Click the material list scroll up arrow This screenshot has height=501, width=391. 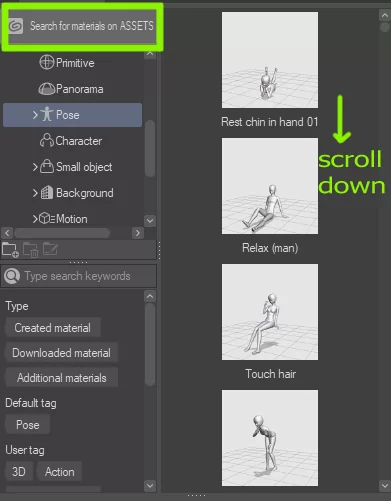click(x=385, y=15)
